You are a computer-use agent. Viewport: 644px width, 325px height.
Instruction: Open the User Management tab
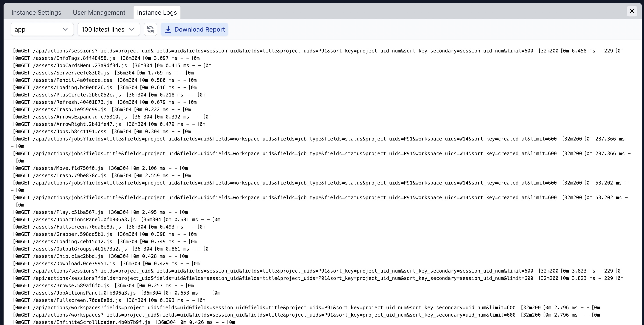[x=99, y=12]
